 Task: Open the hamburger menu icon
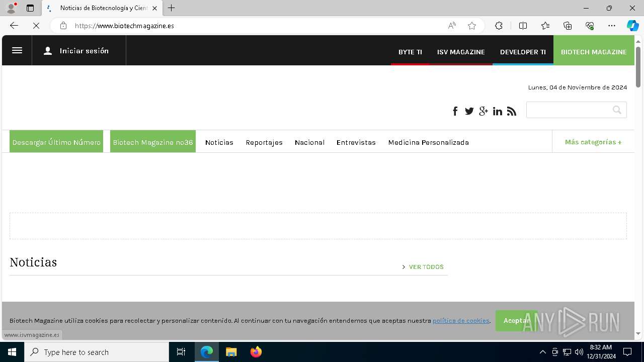[x=17, y=50]
